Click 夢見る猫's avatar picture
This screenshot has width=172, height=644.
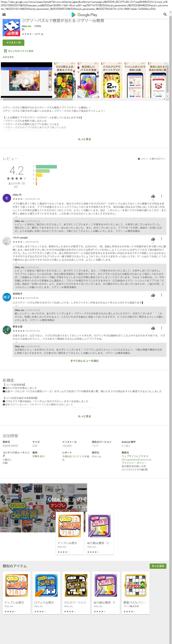(7, 330)
